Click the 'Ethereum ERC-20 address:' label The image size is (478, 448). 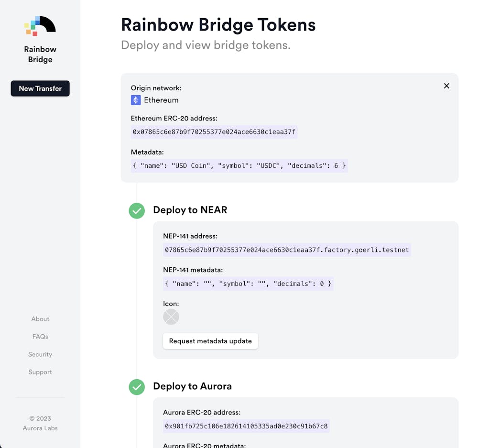(174, 118)
